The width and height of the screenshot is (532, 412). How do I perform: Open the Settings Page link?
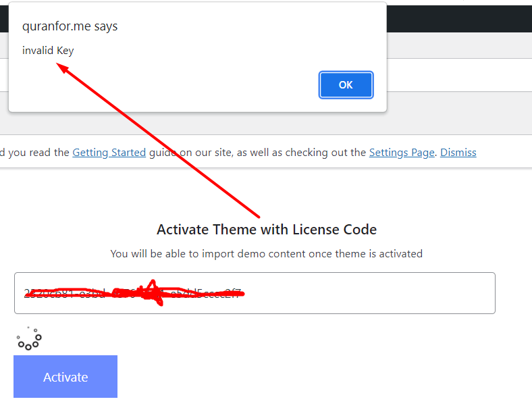(402, 153)
